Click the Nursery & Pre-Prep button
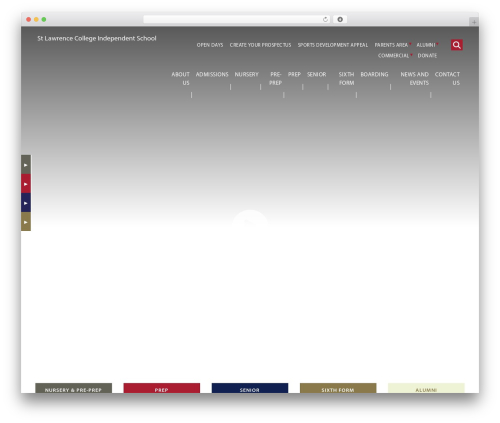 73,388
